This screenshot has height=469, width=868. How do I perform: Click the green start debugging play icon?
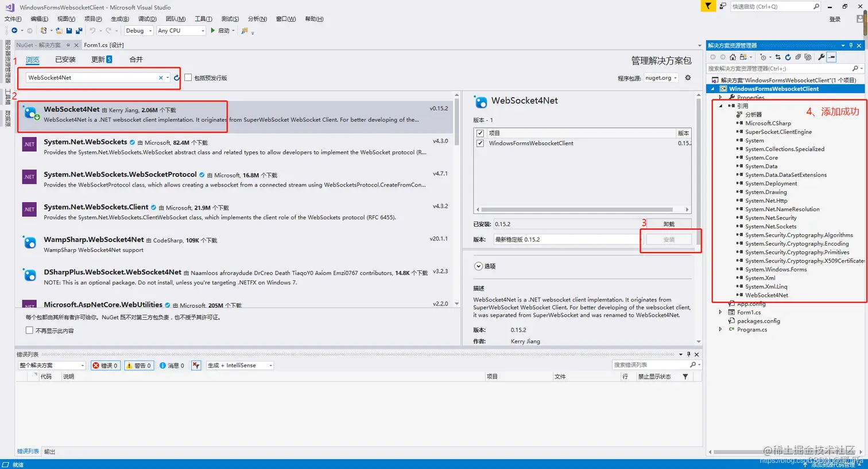(213, 30)
